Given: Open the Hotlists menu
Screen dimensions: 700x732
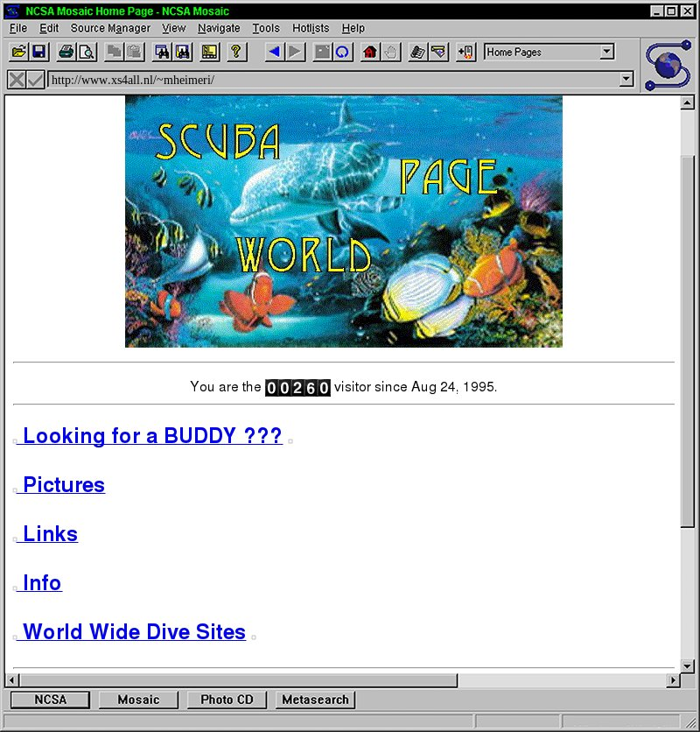Looking at the screenshot, I should click(x=311, y=28).
